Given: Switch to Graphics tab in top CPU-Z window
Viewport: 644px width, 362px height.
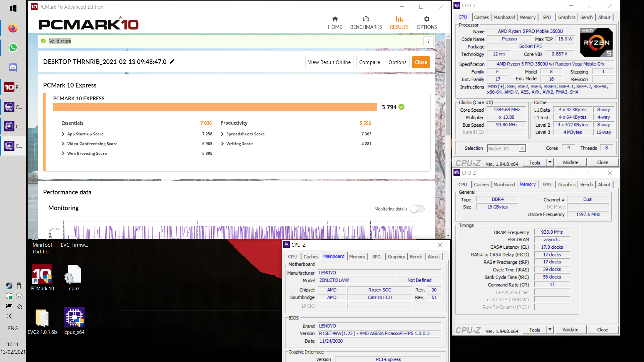Looking at the screenshot, I should coord(567,17).
